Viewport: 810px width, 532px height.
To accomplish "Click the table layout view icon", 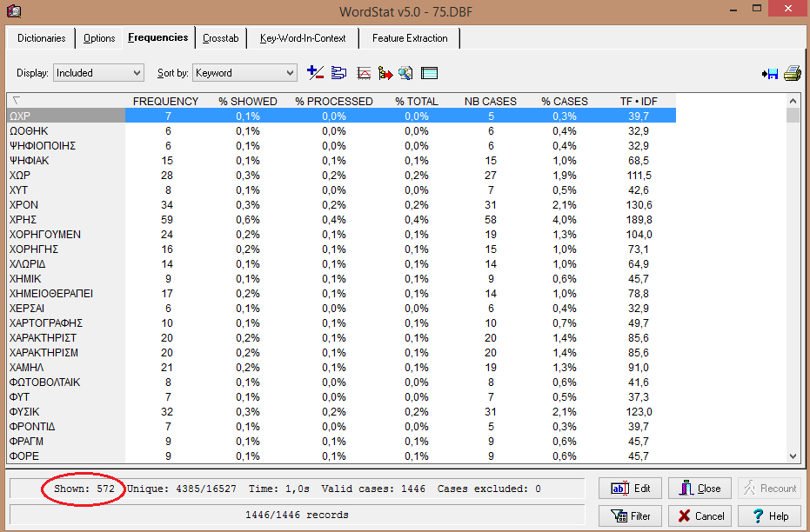I will pos(429,73).
